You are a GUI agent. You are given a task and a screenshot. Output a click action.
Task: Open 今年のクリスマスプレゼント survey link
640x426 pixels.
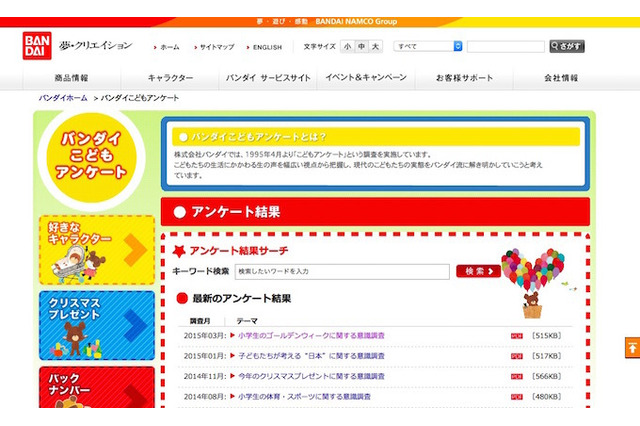311,376
